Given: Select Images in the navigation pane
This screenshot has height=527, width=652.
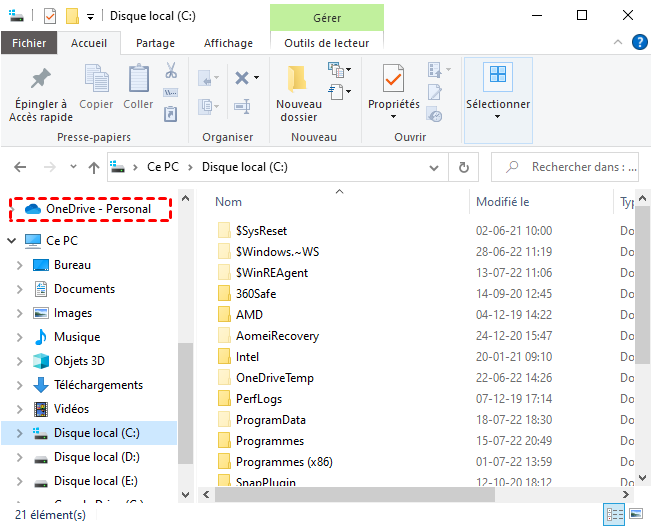Looking at the screenshot, I should click(72, 313).
